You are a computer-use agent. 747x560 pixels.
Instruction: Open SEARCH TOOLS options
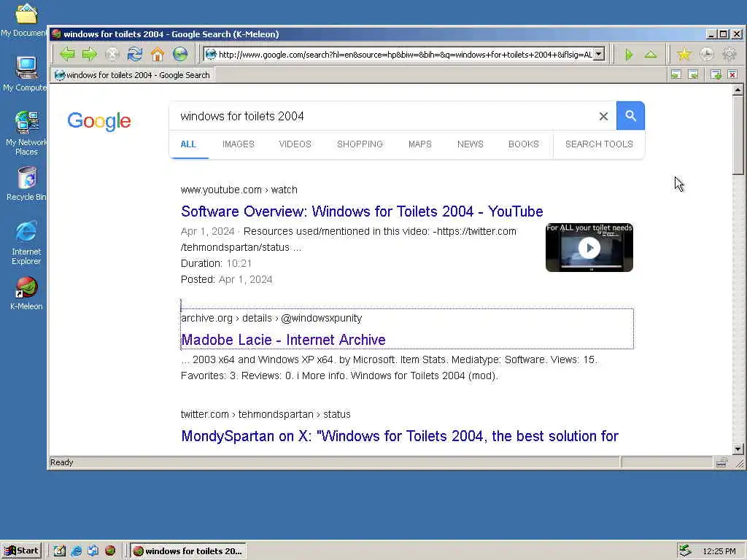599,144
